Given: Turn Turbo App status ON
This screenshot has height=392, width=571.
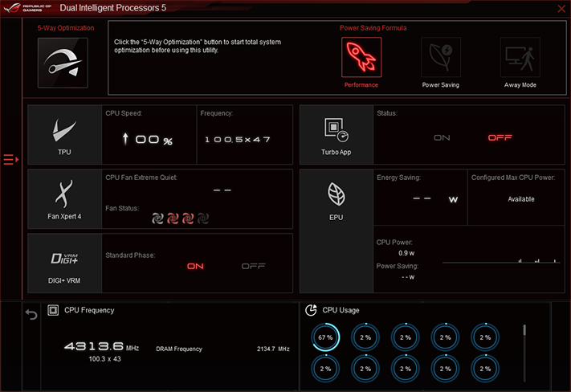Looking at the screenshot, I should (x=442, y=137).
